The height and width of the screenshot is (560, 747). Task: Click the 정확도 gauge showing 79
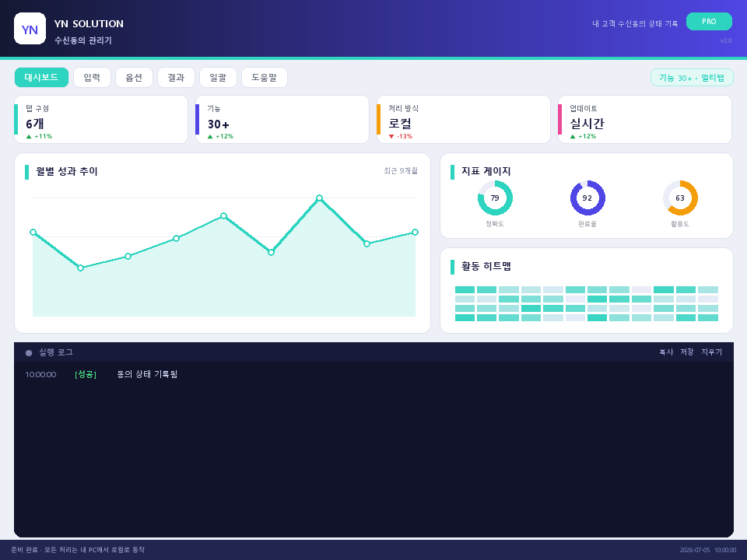[495, 198]
